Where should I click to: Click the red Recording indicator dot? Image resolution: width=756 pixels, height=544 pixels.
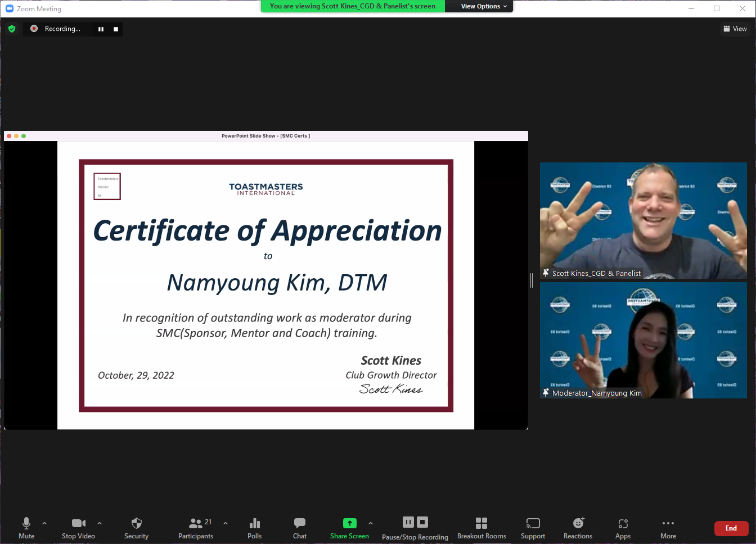(34, 28)
